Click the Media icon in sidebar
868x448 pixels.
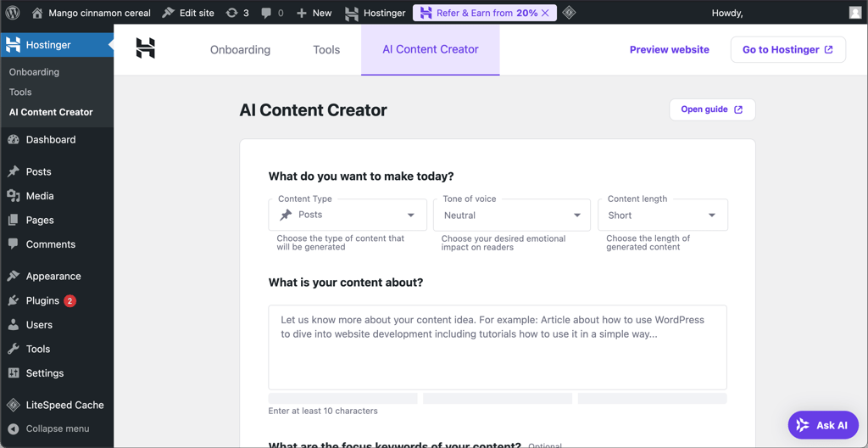click(x=14, y=196)
